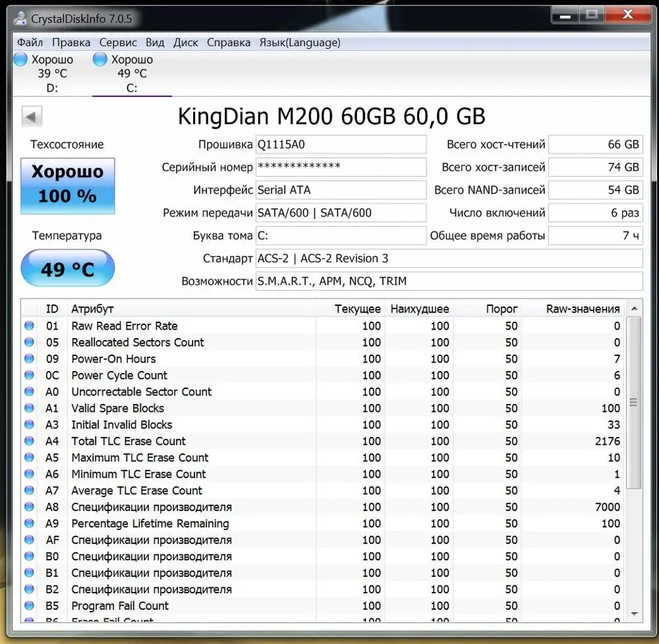This screenshot has width=659, height=644.
Task: Click the Хорошо 100 % health status button
Action: coord(68,186)
